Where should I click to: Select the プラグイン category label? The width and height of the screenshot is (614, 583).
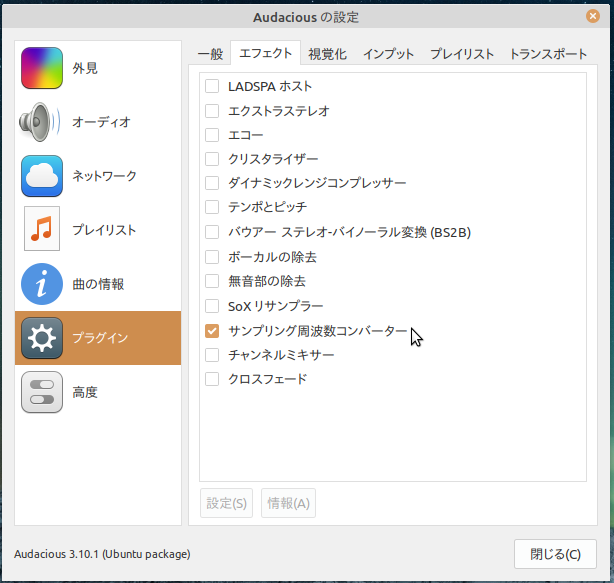click(100, 338)
